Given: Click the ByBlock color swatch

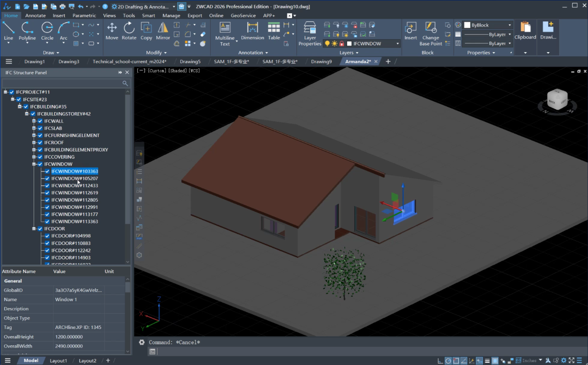Looking at the screenshot, I should point(468,25).
